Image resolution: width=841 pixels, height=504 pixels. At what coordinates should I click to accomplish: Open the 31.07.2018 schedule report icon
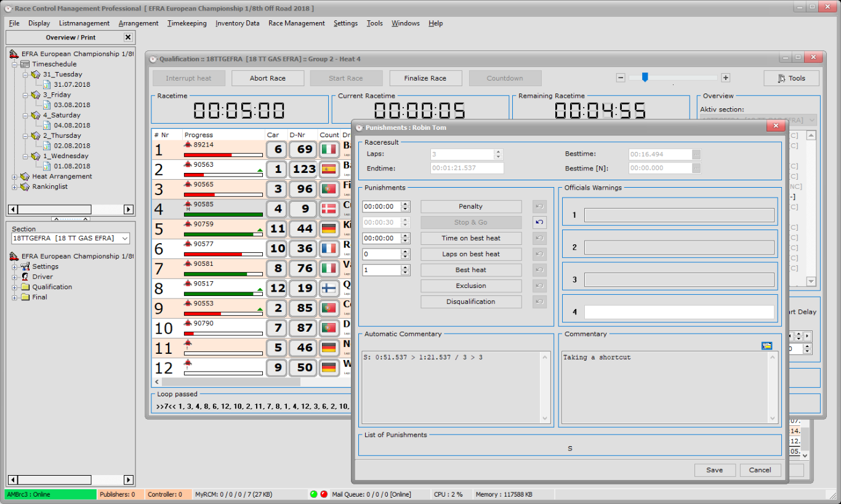(x=47, y=84)
